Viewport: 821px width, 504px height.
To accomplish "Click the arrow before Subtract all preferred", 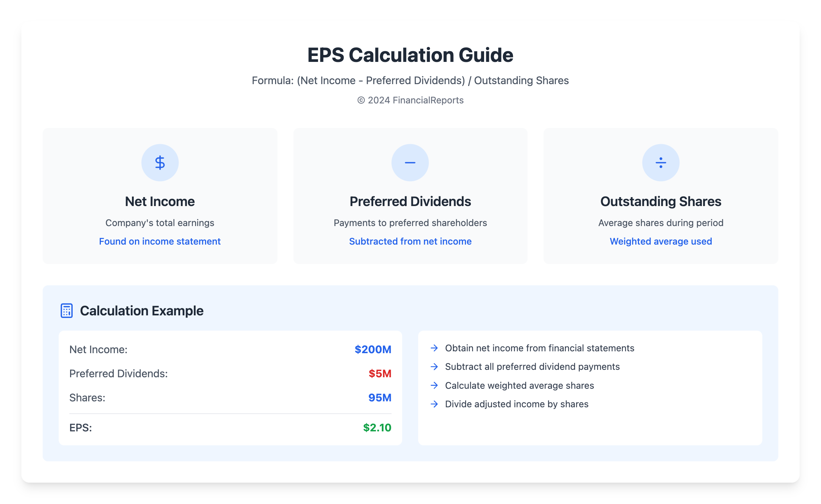I will coord(434,367).
